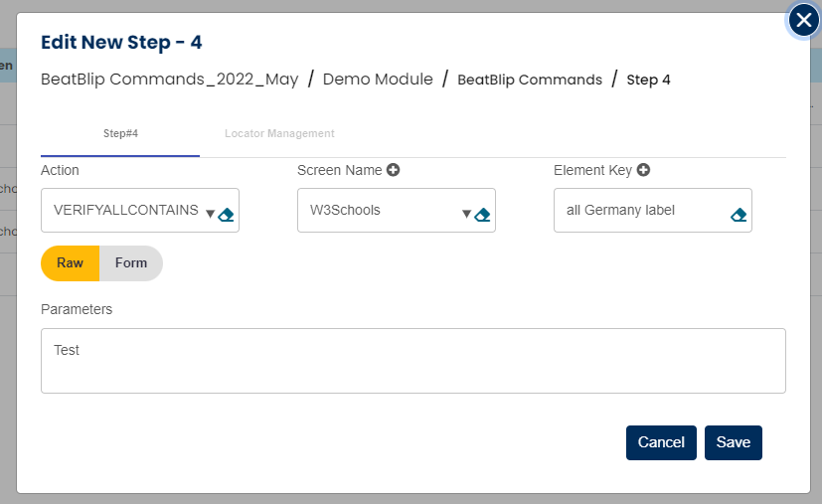
Task: Add new Screen Name using plus icon
Action: [x=394, y=171]
